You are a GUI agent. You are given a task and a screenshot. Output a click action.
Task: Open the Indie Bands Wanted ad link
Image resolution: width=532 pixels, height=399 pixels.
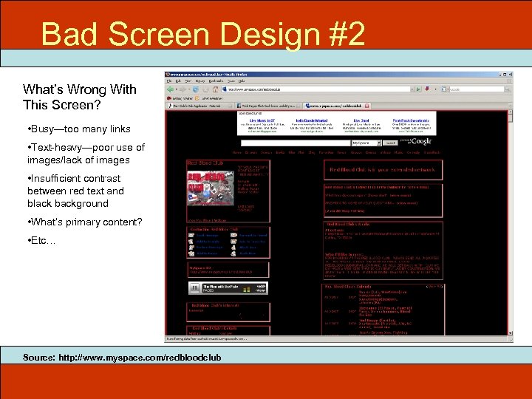click(x=312, y=120)
